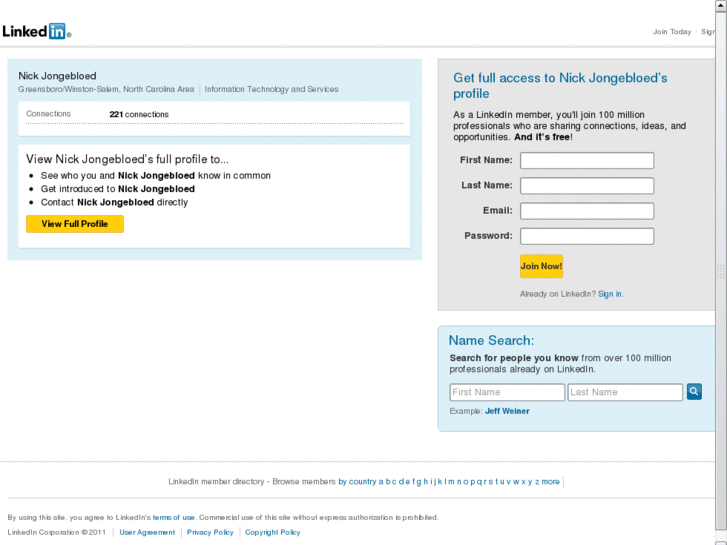Focus the Last Name signup field

pyautogui.click(x=587, y=186)
